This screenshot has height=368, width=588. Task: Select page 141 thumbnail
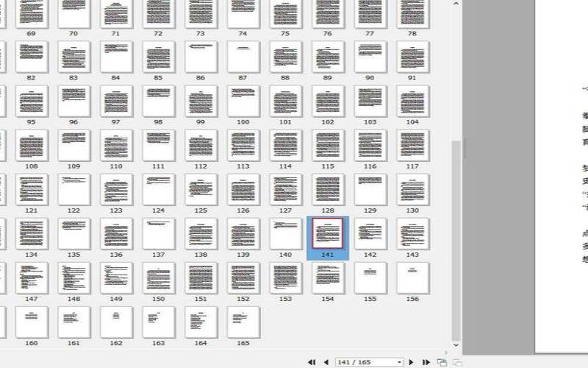coord(327,234)
